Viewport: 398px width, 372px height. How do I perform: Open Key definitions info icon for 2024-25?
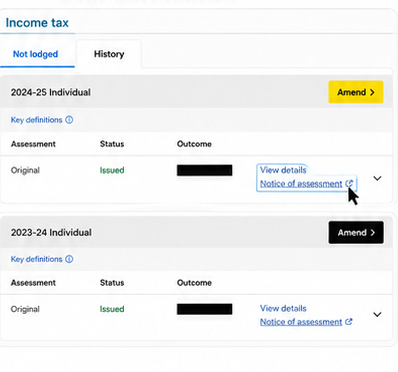(69, 120)
